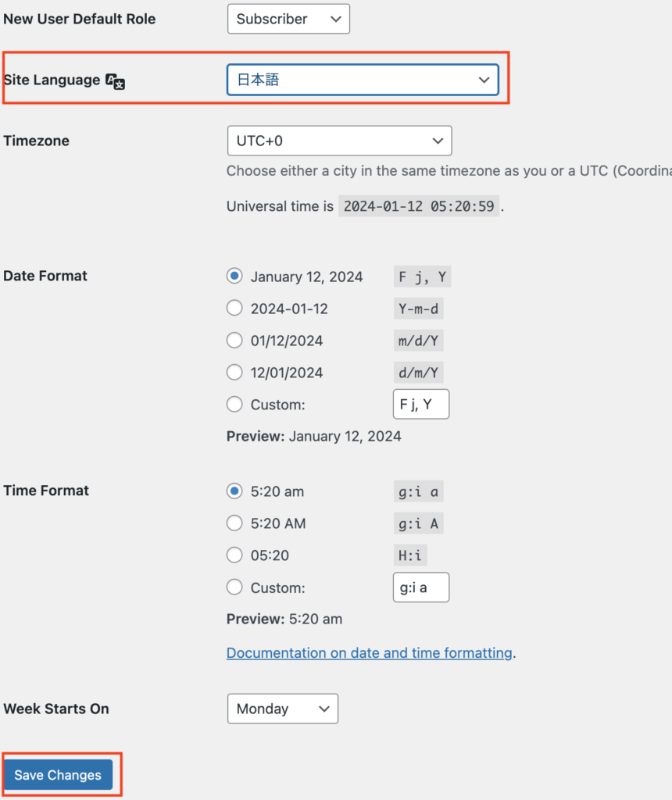This screenshot has width=672, height=800.
Task: Select the 05:20 24-hour time format
Action: pos(234,555)
